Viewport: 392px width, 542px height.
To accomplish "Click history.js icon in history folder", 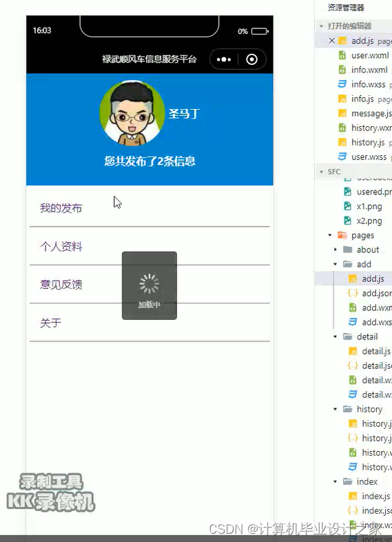I will coord(353,424).
